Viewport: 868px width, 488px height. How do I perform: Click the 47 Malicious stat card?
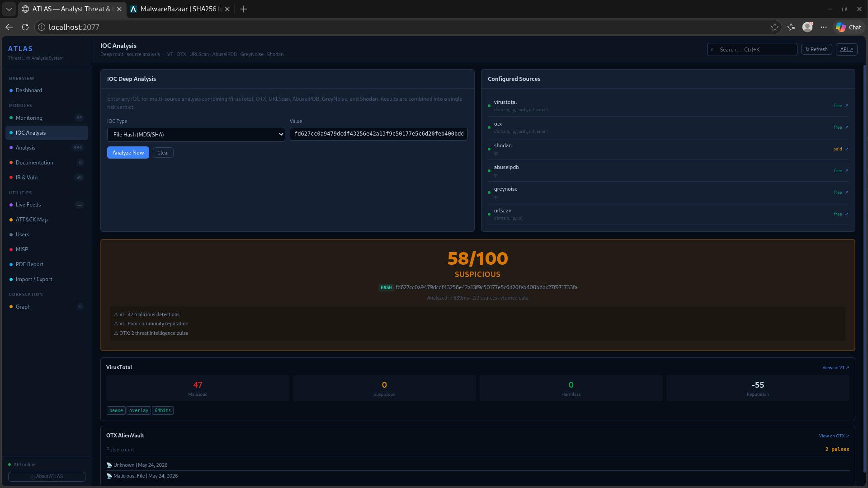(x=198, y=388)
